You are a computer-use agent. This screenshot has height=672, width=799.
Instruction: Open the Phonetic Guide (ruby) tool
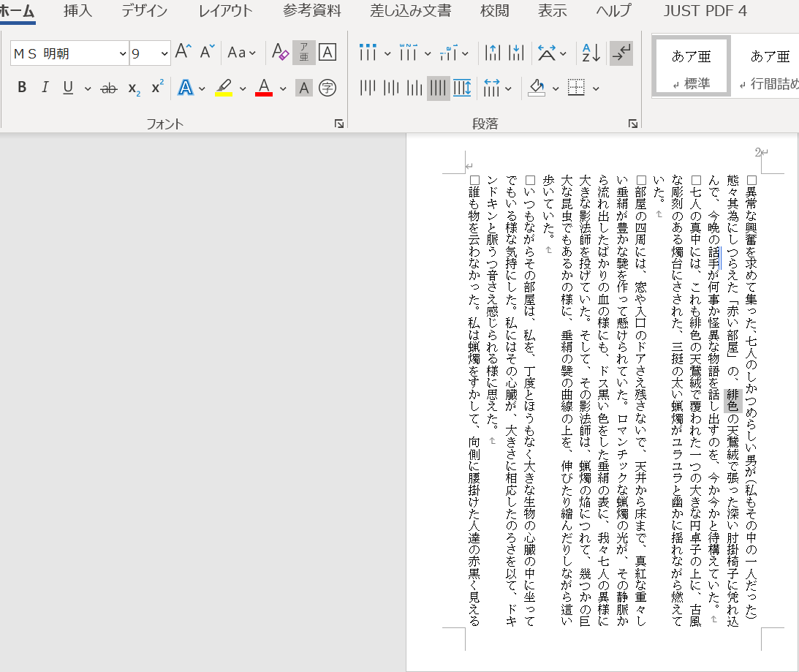pos(305,52)
